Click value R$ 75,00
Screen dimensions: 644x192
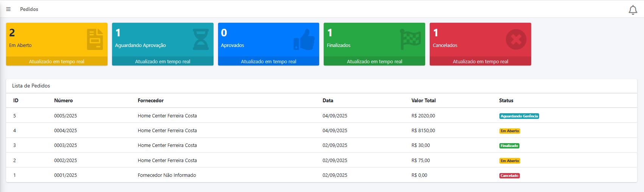point(421,161)
